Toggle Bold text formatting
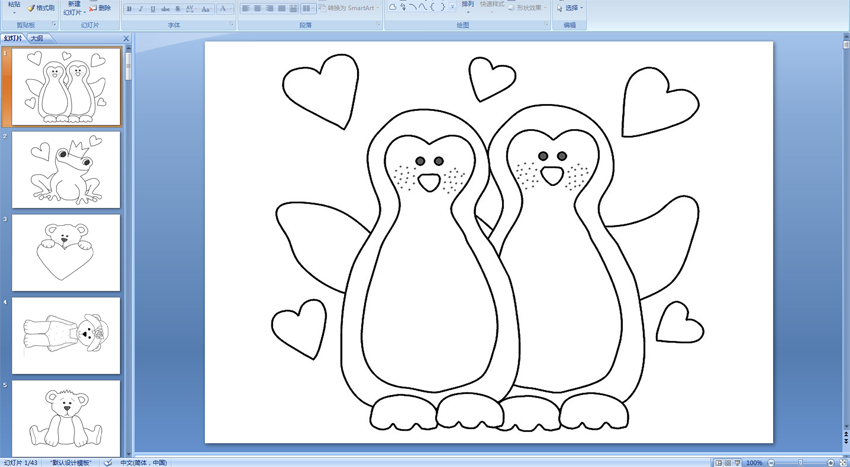 pyautogui.click(x=129, y=9)
